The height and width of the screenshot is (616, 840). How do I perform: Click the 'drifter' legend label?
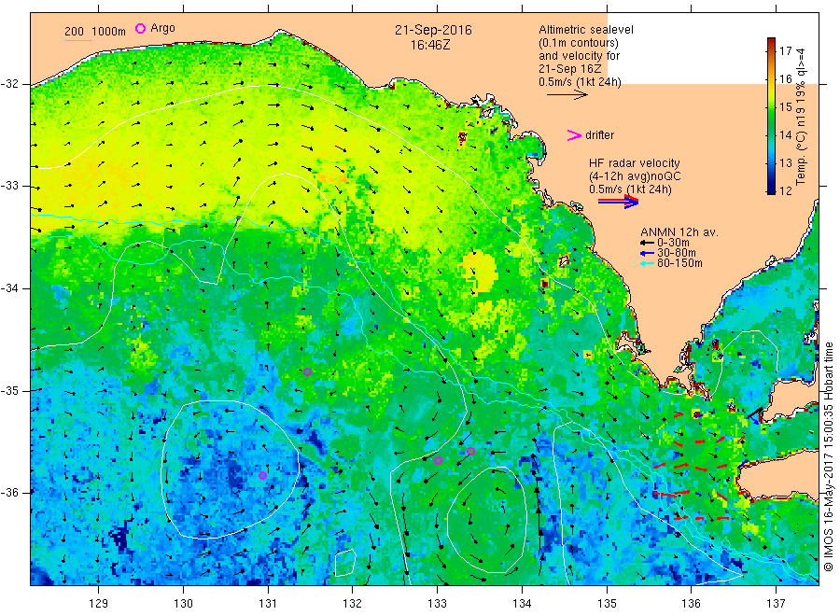click(599, 135)
